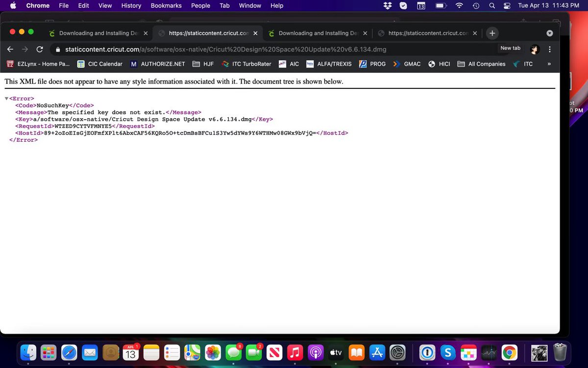The width and height of the screenshot is (588, 368).
Task: Open the Apple menu
Action: point(13,5)
